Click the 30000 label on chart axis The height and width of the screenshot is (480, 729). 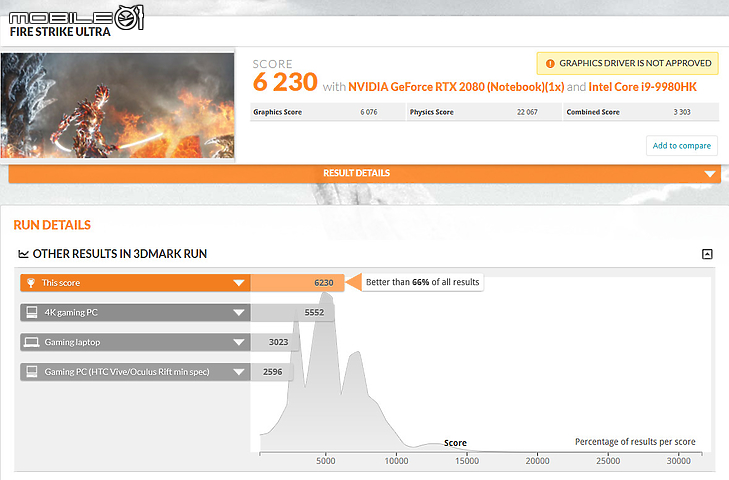tap(678, 461)
